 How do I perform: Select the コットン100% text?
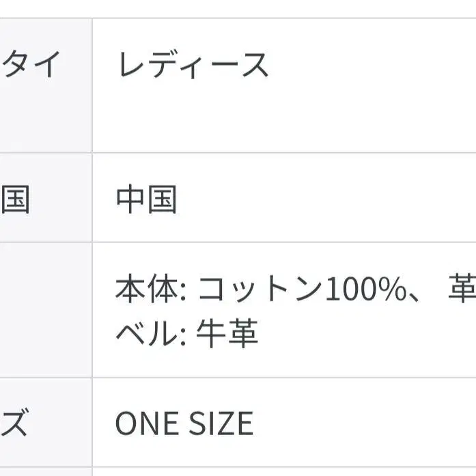[302, 288]
